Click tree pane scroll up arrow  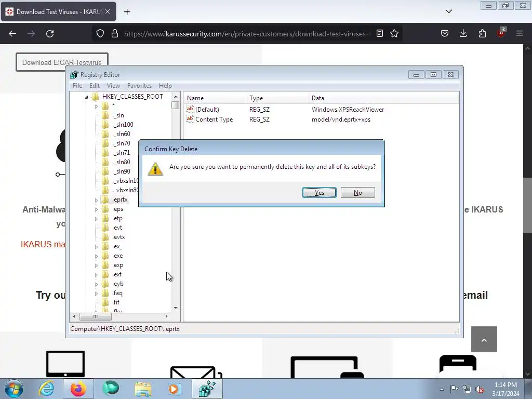pyautogui.click(x=176, y=97)
